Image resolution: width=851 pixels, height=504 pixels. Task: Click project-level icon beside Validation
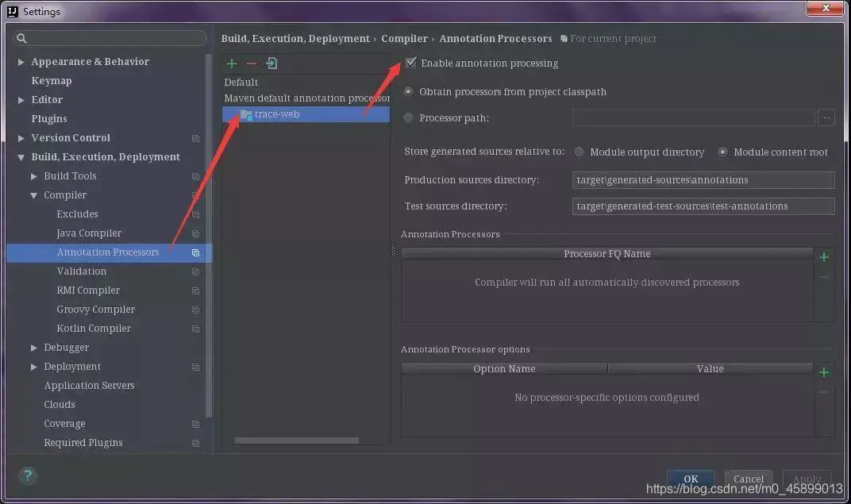pyautogui.click(x=195, y=271)
